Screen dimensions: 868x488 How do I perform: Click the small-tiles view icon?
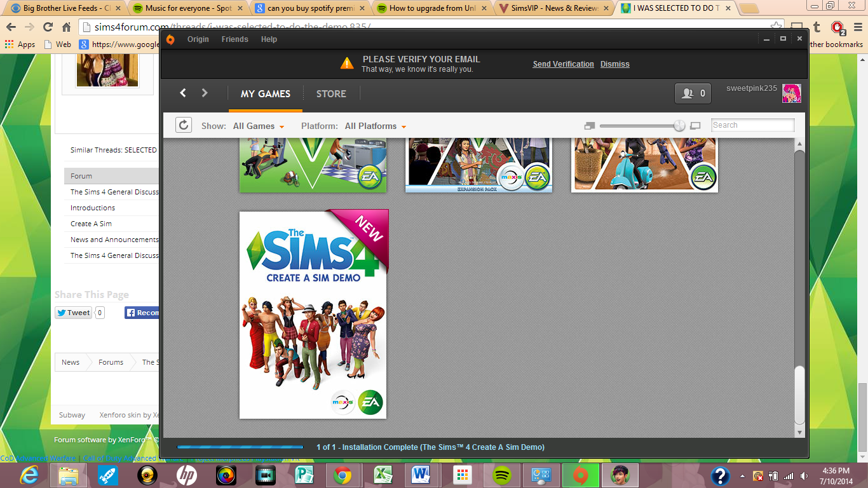pos(590,126)
